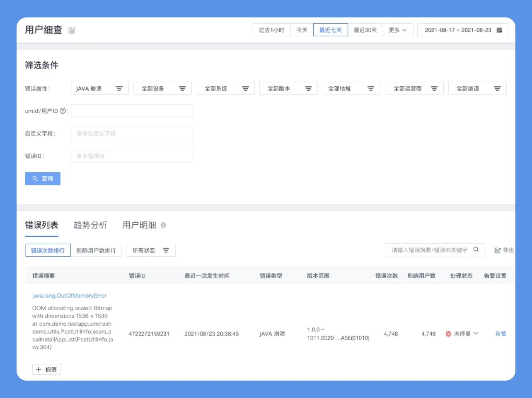Switch to the 趋势分析 tab

[90, 225]
